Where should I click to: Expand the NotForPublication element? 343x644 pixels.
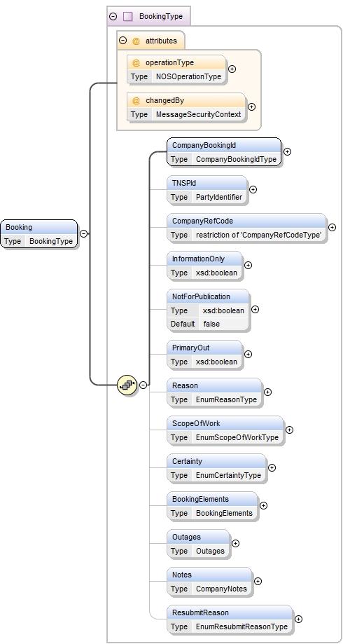point(255,309)
